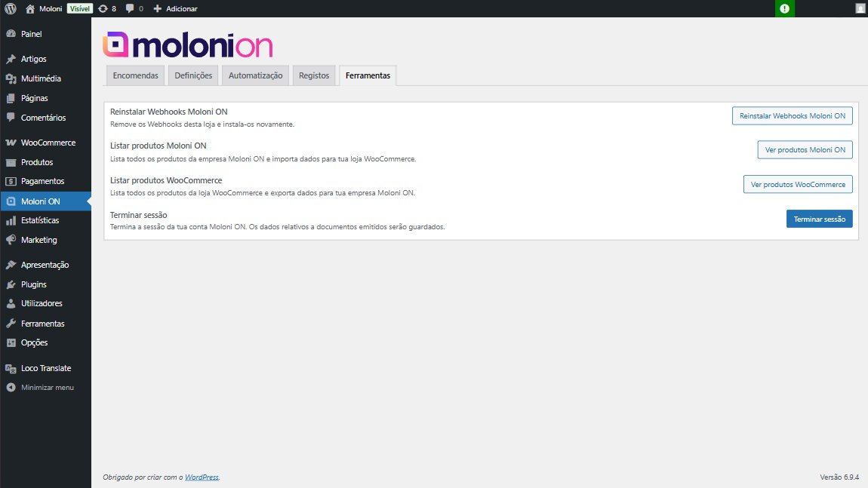Click the Painel dashboard icon
The height and width of the screenshot is (488, 868).
[11, 34]
